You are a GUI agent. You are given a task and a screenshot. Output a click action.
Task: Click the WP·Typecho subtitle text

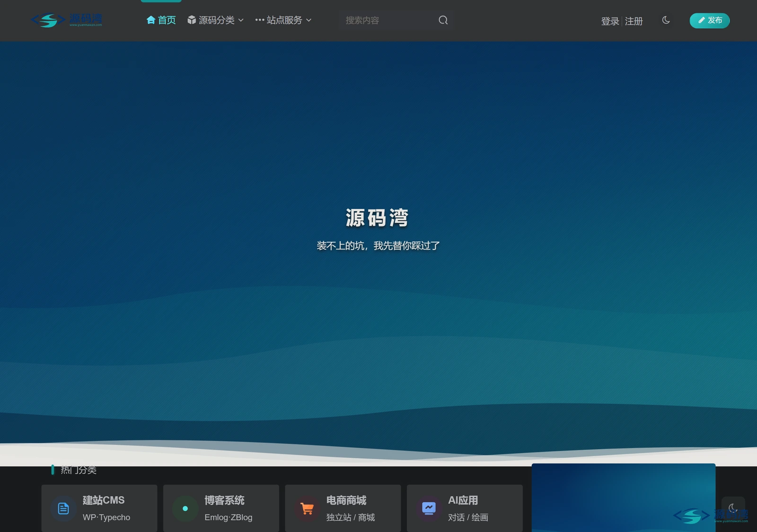[106, 517]
